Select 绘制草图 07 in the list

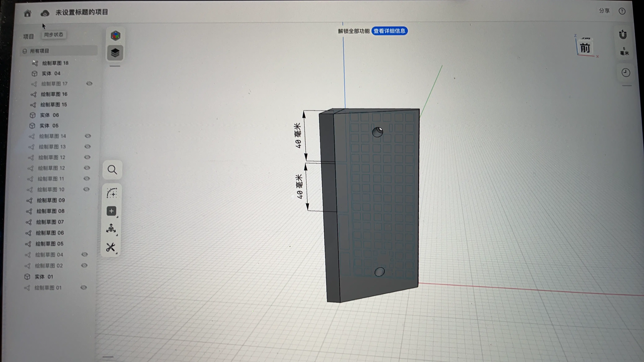pos(50,222)
